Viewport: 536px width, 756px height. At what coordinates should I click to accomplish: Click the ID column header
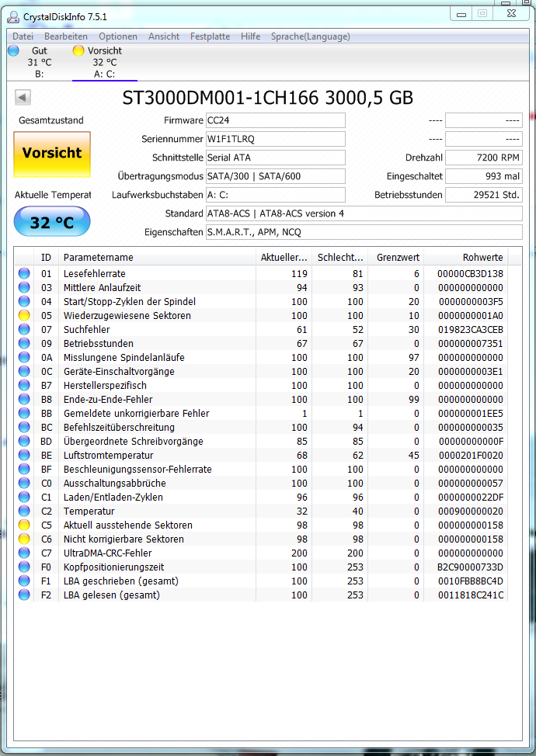click(47, 258)
